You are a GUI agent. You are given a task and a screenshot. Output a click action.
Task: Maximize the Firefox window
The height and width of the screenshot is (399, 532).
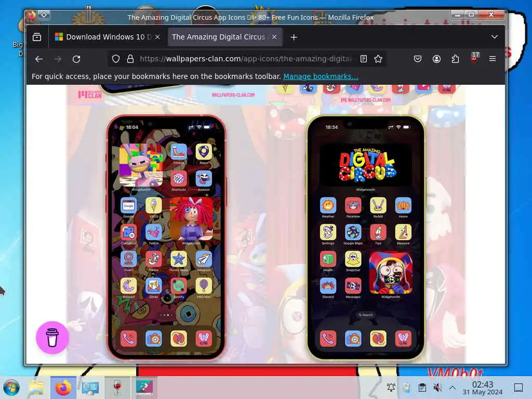click(x=471, y=15)
